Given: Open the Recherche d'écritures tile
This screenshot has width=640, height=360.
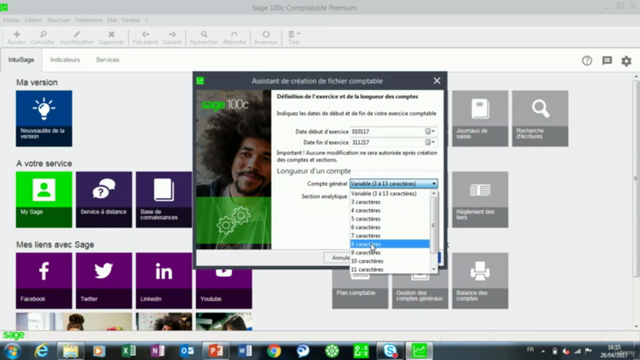Looking at the screenshot, I should [540, 118].
